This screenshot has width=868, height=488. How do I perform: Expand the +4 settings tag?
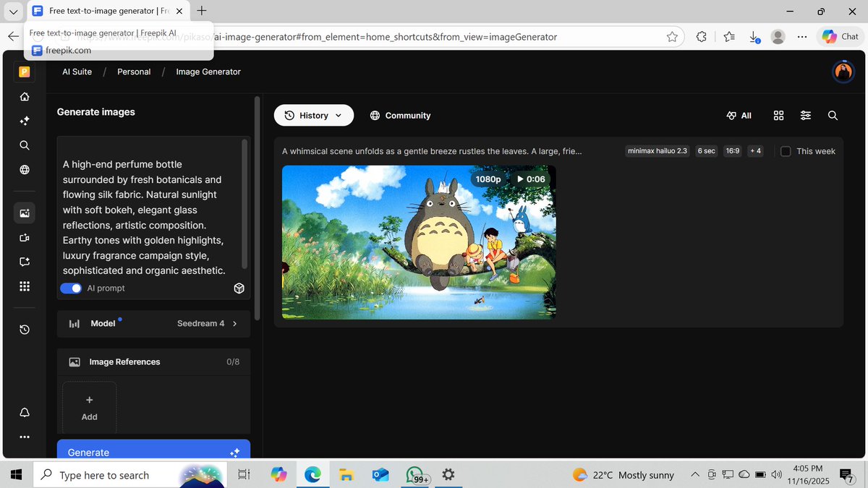point(755,151)
